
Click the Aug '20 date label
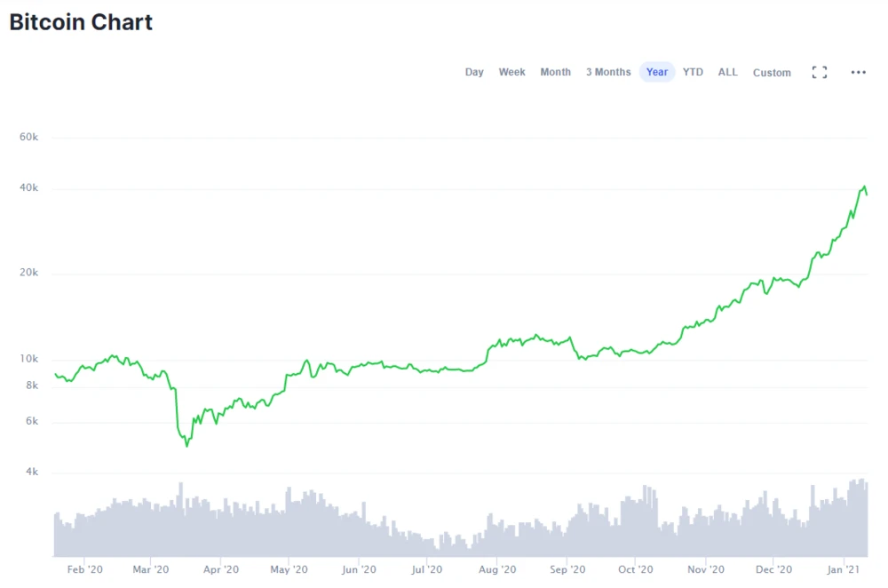point(497,569)
